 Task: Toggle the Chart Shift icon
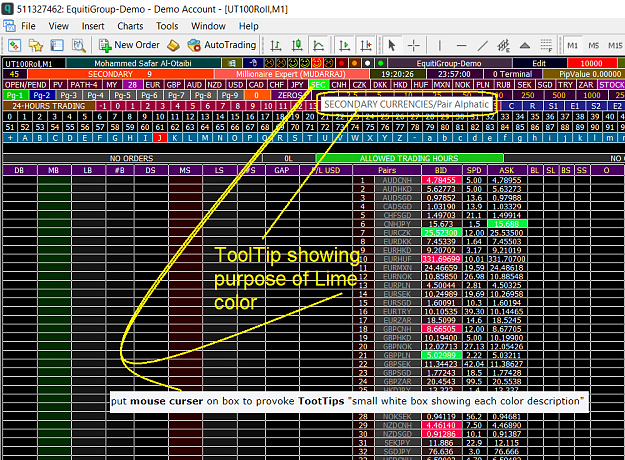click(366, 45)
